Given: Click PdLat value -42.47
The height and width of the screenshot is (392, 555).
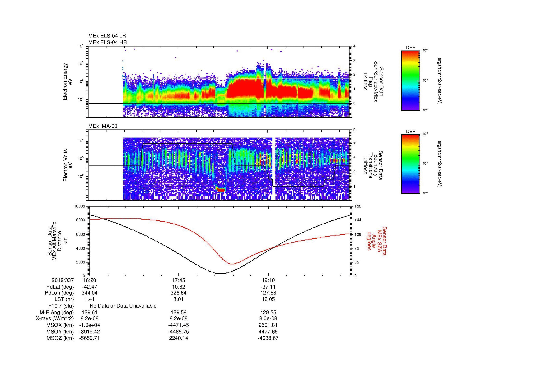Looking at the screenshot, I should pyautogui.click(x=89, y=287).
